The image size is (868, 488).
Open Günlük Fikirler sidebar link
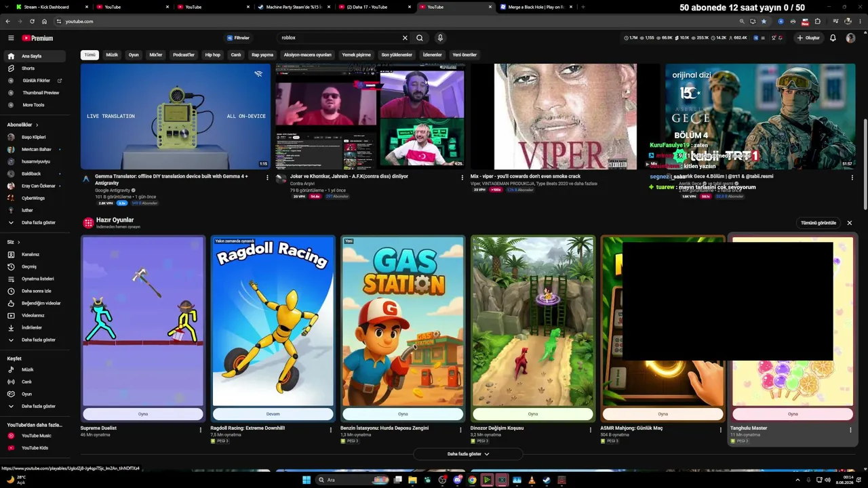(x=36, y=81)
